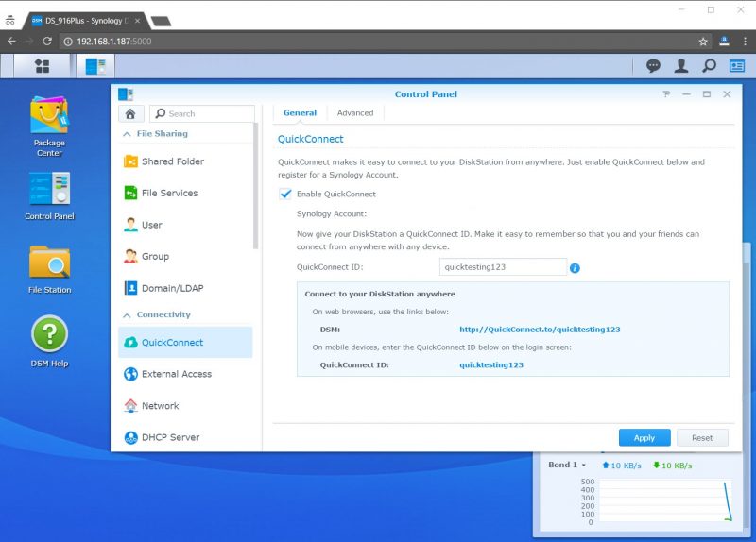Select QuickConnect in sidebar

click(185, 342)
